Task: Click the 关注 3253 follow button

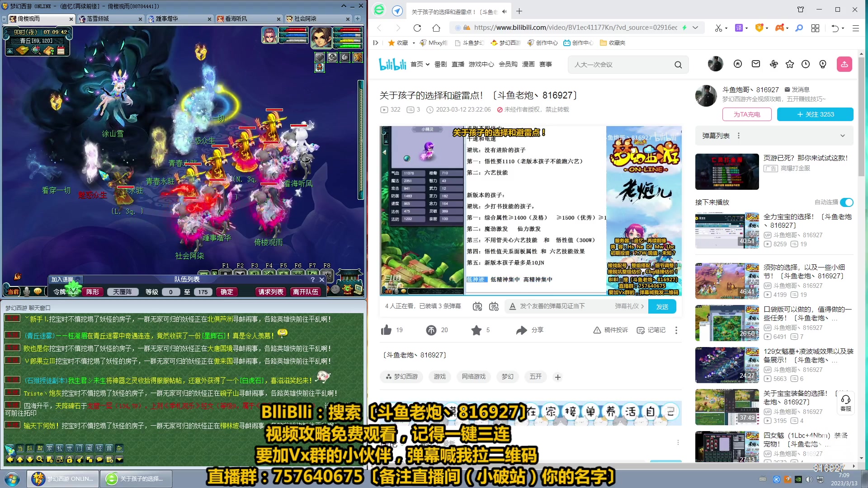Action: [x=815, y=114]
